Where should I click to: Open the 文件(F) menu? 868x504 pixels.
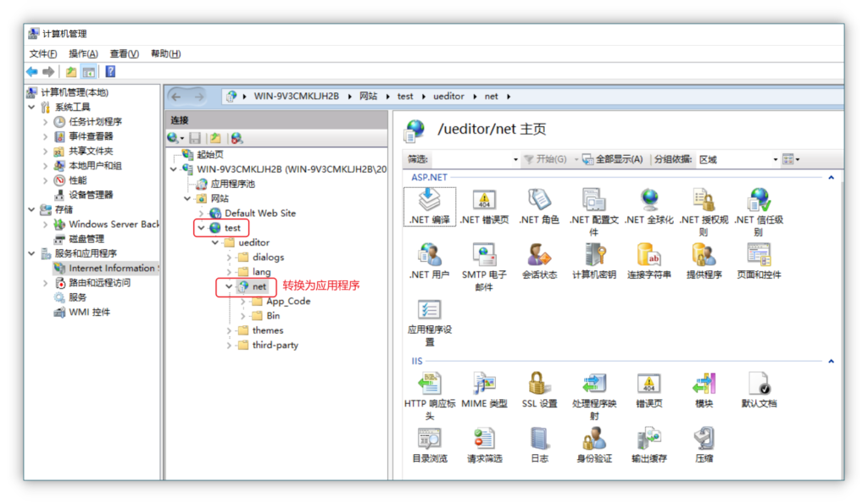42,53
